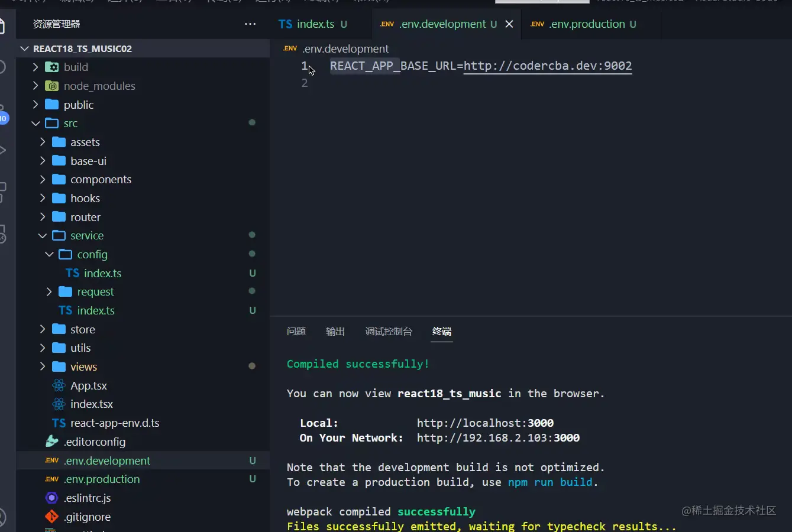Follow the http://codercba.dev:9002 URL in editor
Screen dimensions: 792x532
click(x=548, y=66)
